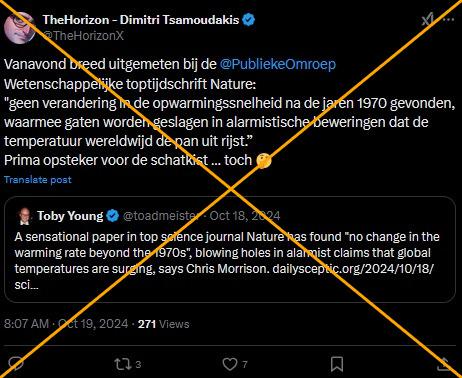462x378 pixels.
Task: Click Toby Young's verified badge
Action: point(113,216)
